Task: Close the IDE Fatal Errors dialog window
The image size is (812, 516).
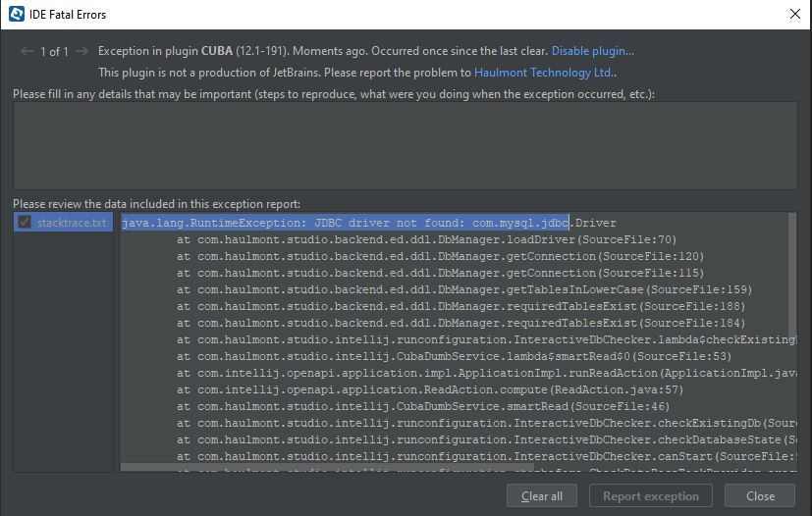Action: [x=795, y=14]
